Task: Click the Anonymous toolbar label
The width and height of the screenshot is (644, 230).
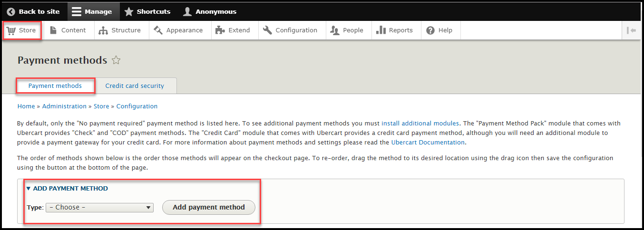Action: (216, 11)
